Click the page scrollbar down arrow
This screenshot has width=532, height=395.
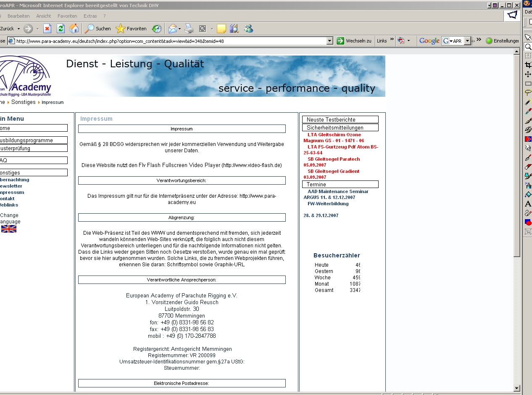[517, 388]
